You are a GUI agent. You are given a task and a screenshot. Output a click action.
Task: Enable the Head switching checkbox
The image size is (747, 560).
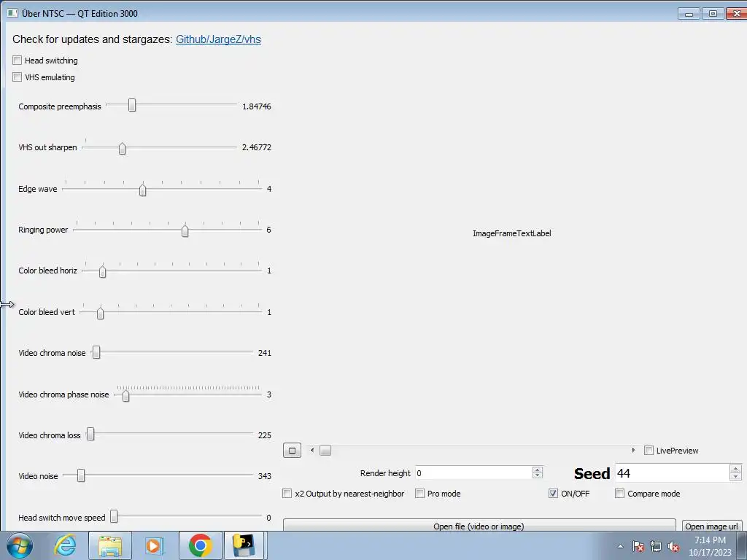pos(18,60)
